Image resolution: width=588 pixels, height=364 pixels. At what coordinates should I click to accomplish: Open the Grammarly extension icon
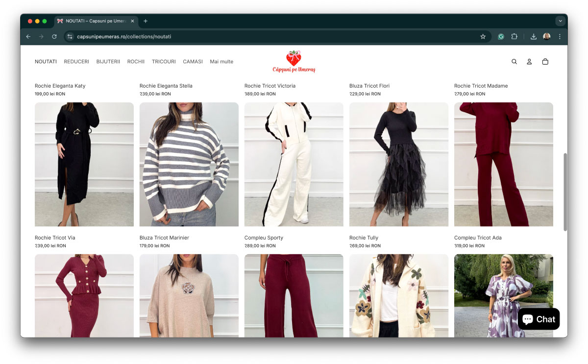(x=501, y=36)
